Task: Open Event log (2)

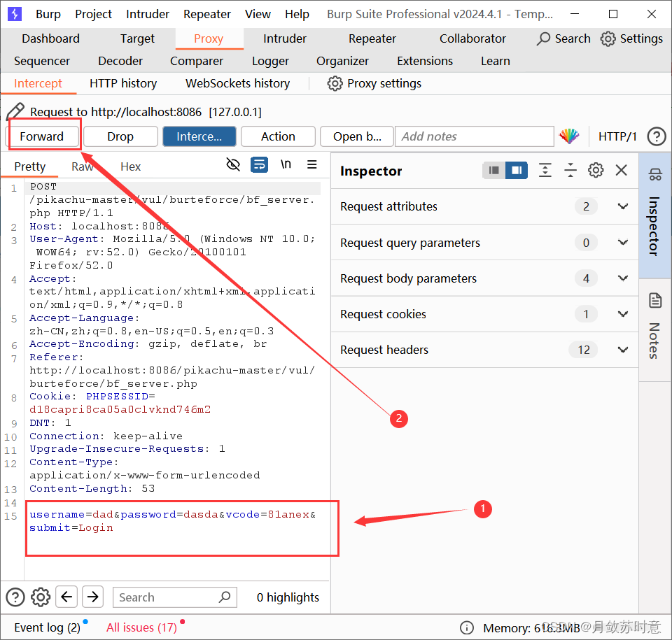Action: (x=47, y=627)
